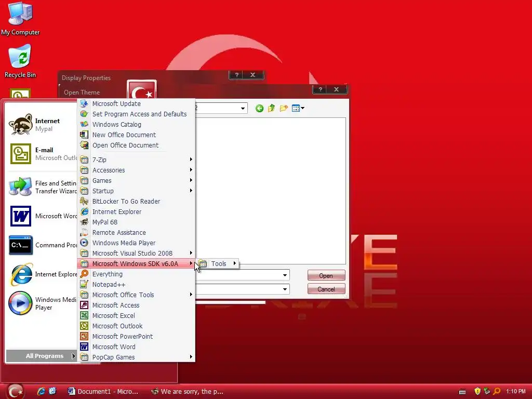The height and width of the screenshot is (399, 532).
Task: Launch Microsoft Excel
Action: click(137, 315)
